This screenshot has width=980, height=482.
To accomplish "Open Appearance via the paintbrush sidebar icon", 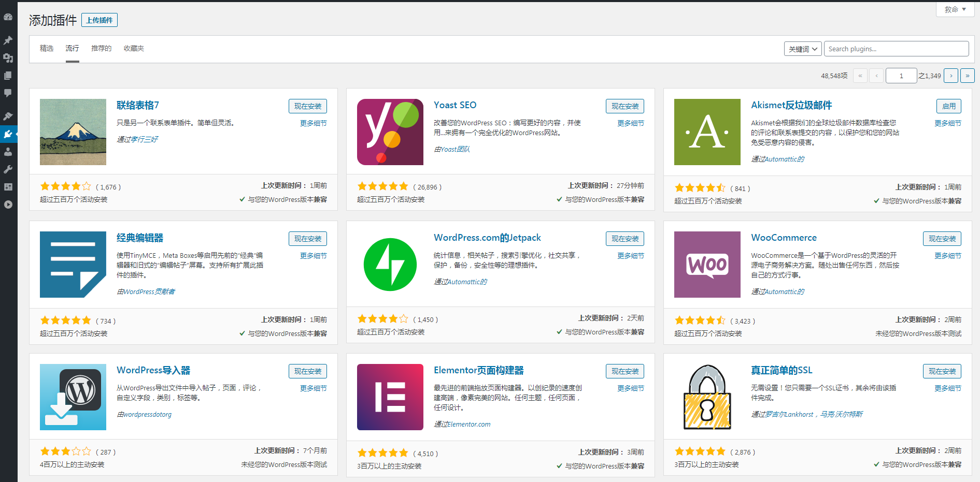I will click(8, 116).
